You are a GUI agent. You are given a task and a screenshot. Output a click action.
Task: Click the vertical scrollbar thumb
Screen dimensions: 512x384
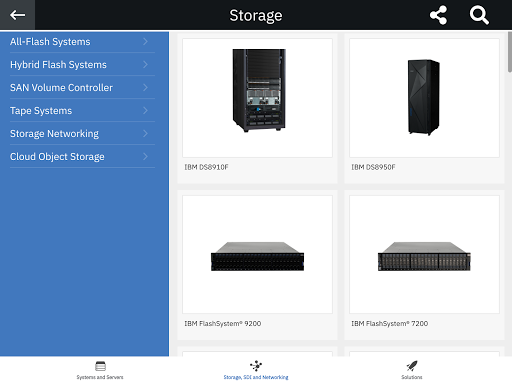tap(510, 52)
